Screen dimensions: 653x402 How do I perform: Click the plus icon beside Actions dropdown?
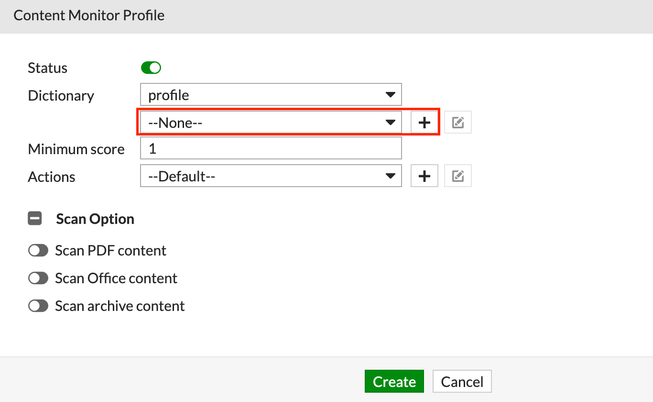click(424, 176)
